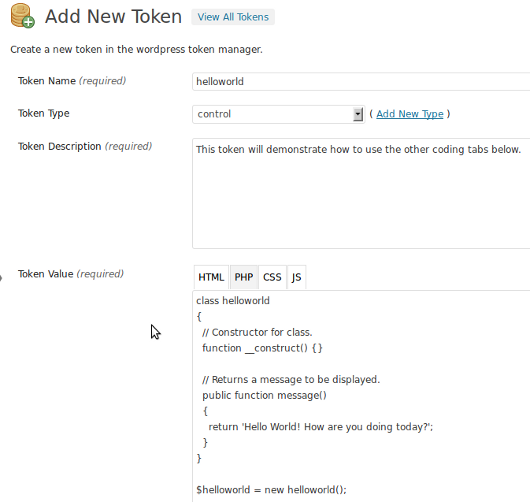Place cursor on the 'class helloworld' code line

[x=233, y=301]
